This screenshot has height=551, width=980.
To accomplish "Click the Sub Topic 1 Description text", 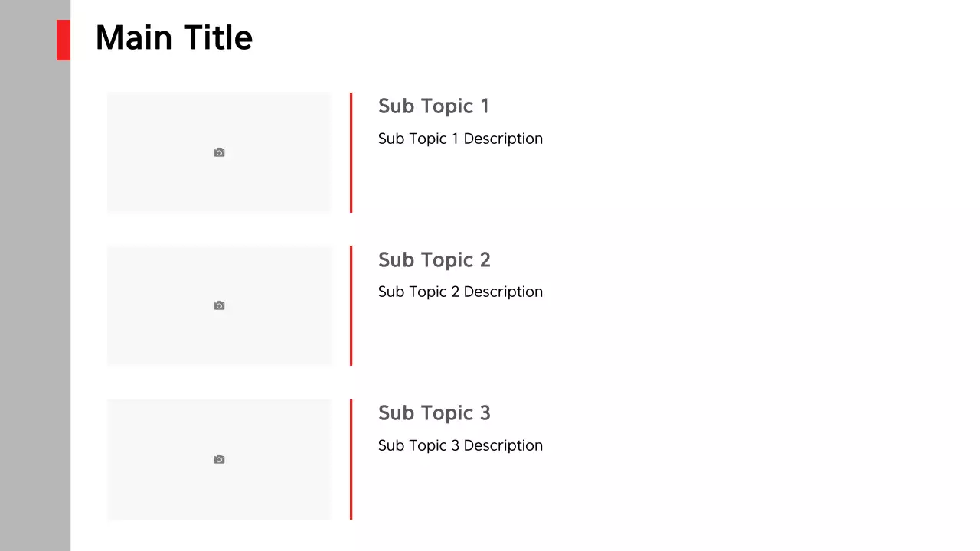I will coord(460,139).
